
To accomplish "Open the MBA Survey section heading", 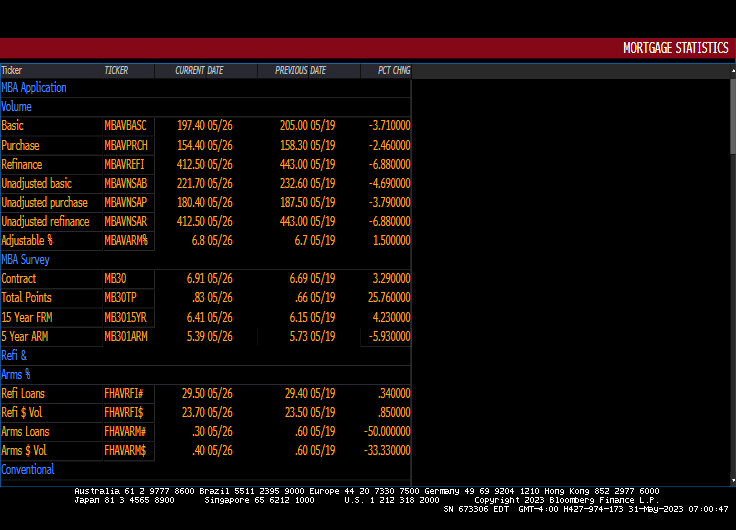I will (26, 260).
